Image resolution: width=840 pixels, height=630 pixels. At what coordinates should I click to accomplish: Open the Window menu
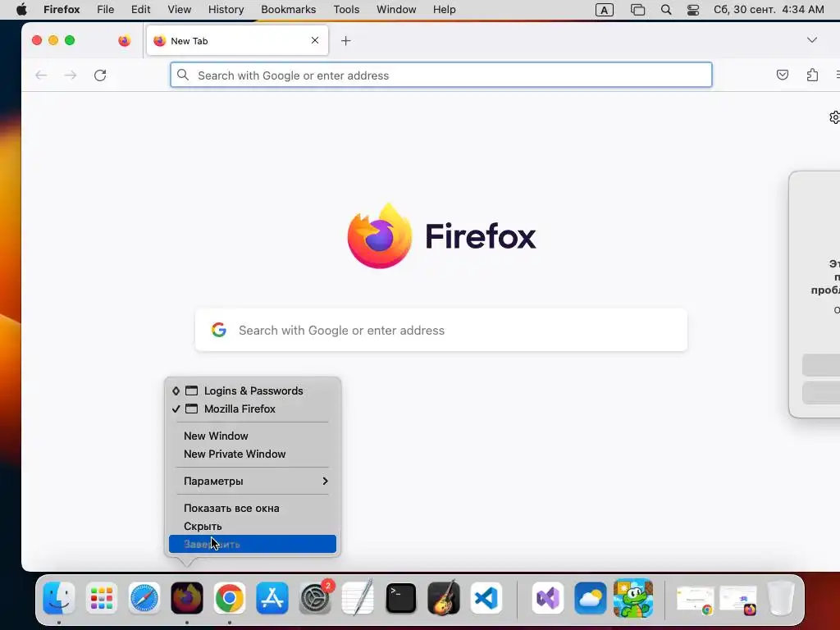[396, 10]
